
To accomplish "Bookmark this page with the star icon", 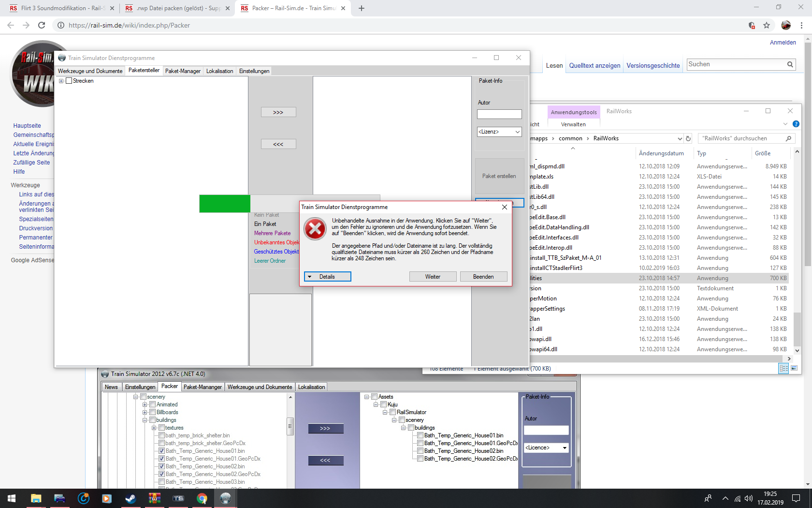I will [x=767, y=25].
